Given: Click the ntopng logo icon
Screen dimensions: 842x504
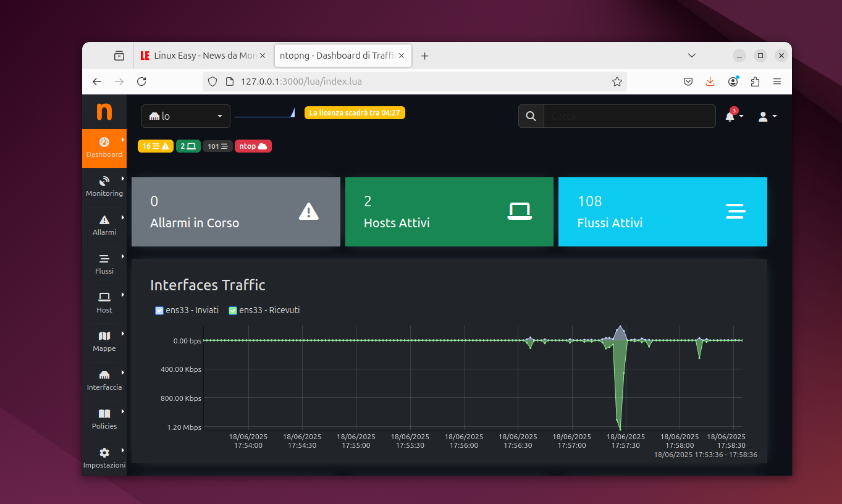Looking at the screenshot, I should click(x=104, y=112).
